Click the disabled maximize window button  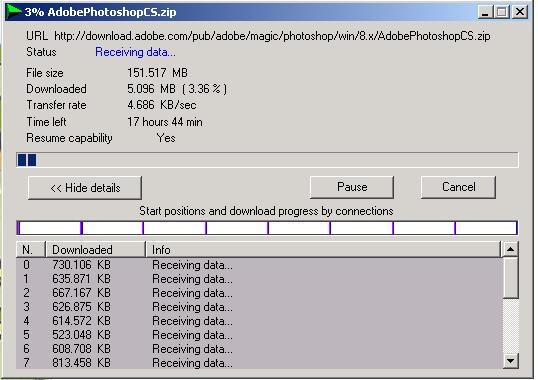pyautogui.click(x=501, y=12)
